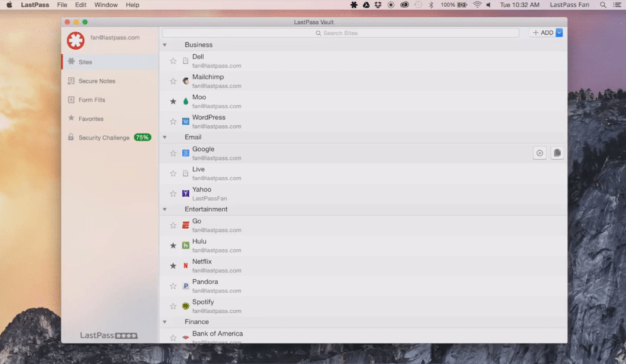Toggle favorite star for Dell
The height and width of the screenshot is (364, 626).
click(x=173, y=61)
